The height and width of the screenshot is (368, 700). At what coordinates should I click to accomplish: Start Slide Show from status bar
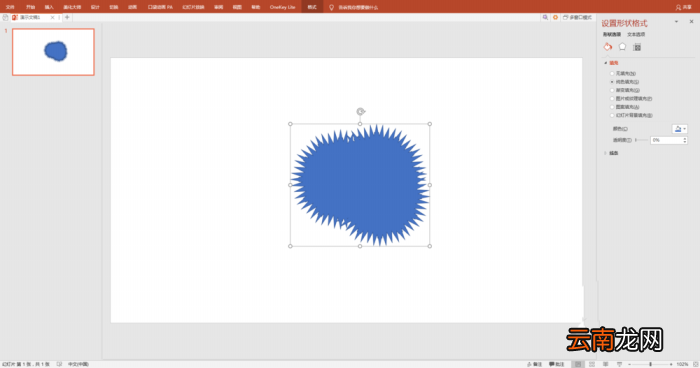pos(619,364)
